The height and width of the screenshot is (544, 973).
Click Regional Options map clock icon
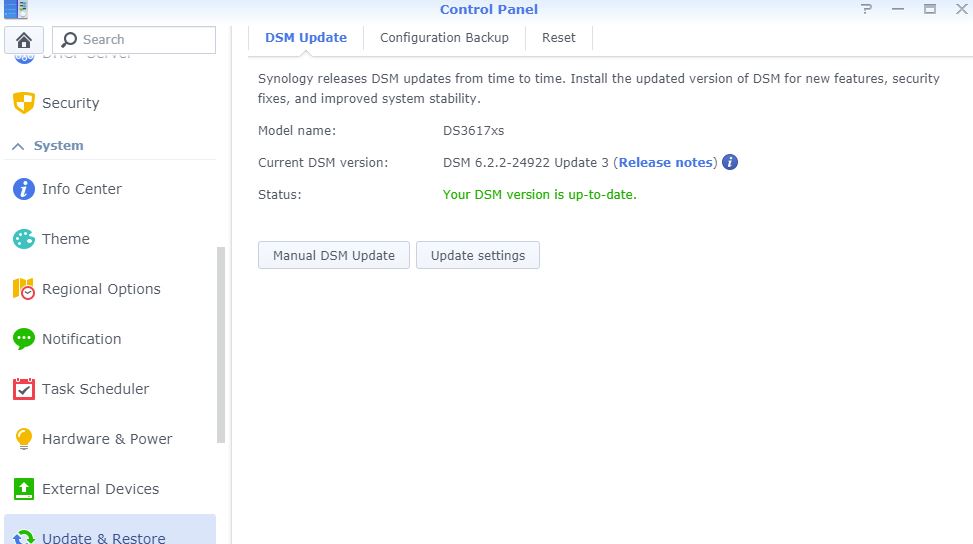click(x=24, y=289)
